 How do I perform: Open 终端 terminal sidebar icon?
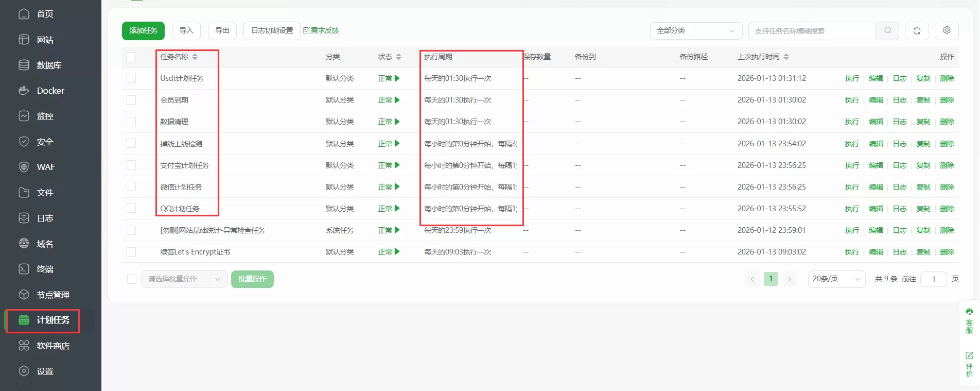pyautogui.click(x=24, y=269)
